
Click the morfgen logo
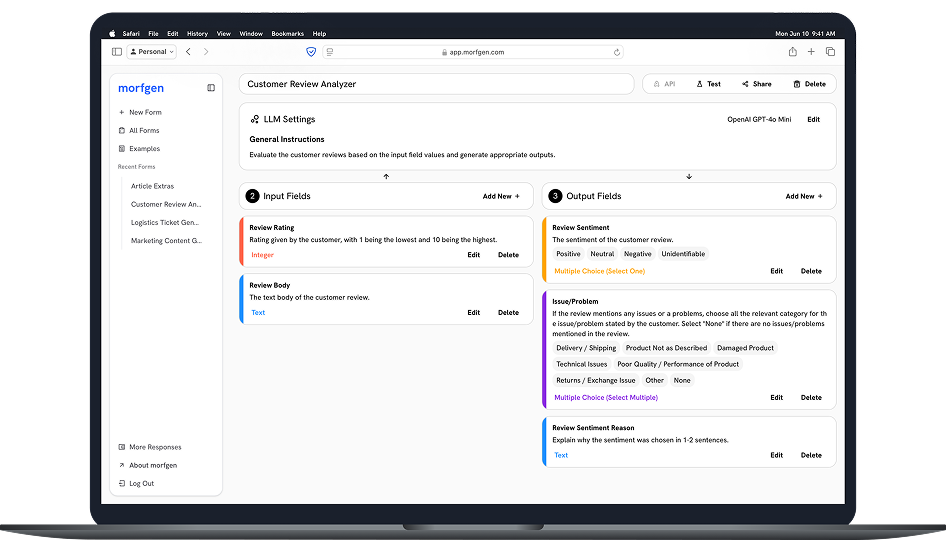pyautogui.click(x=141, y=88)
